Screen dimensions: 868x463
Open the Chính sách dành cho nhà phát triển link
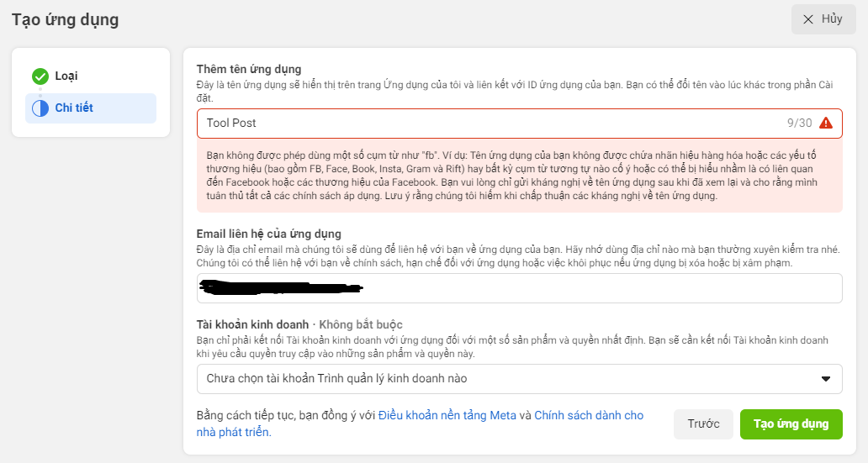tap(589, 415)
